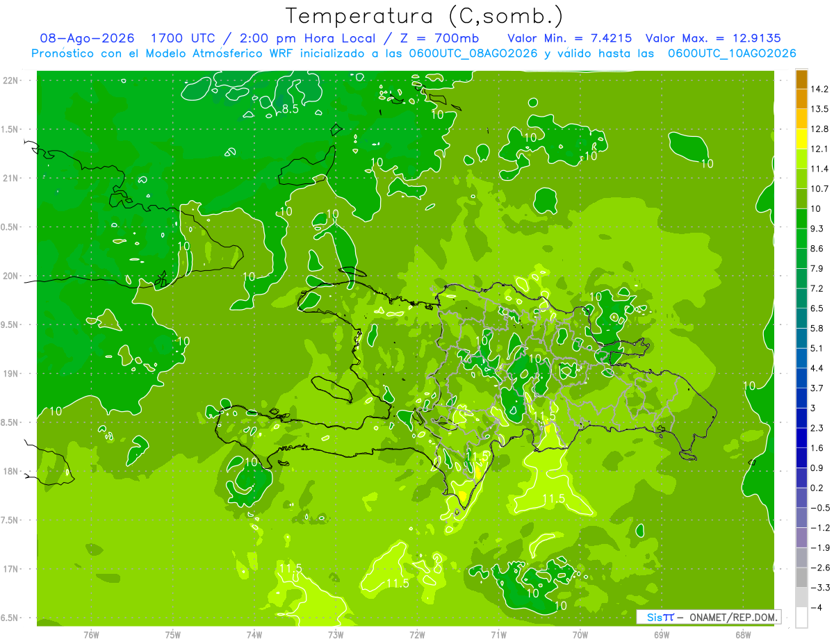Image resolution: width=834 pixels, height=644 pixels.
Task: Pick the legend swatch between 6.5 and 7.2
Action: pos(801,298)
